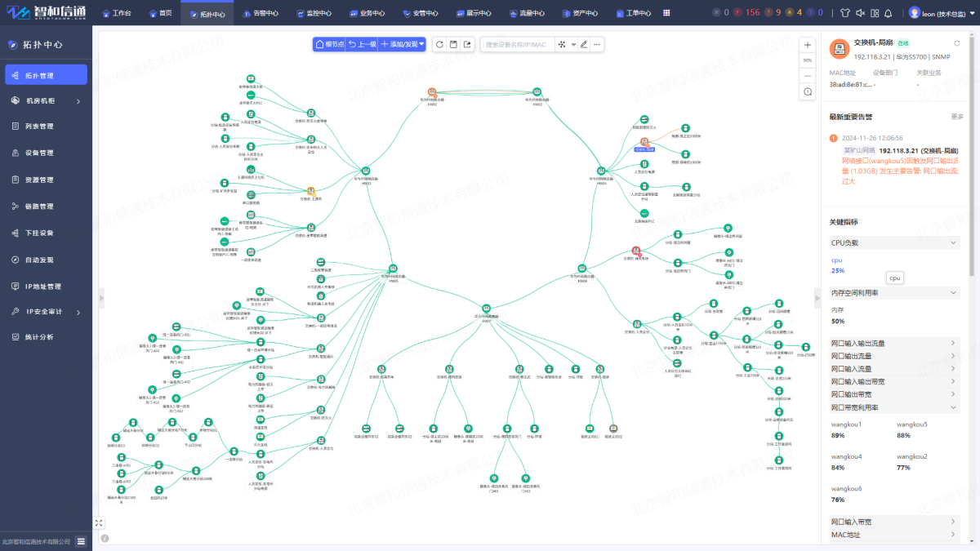Expand the 机房机柜 sidebar submenu
This screenshot has width=980, height=551.
point(46,101)
